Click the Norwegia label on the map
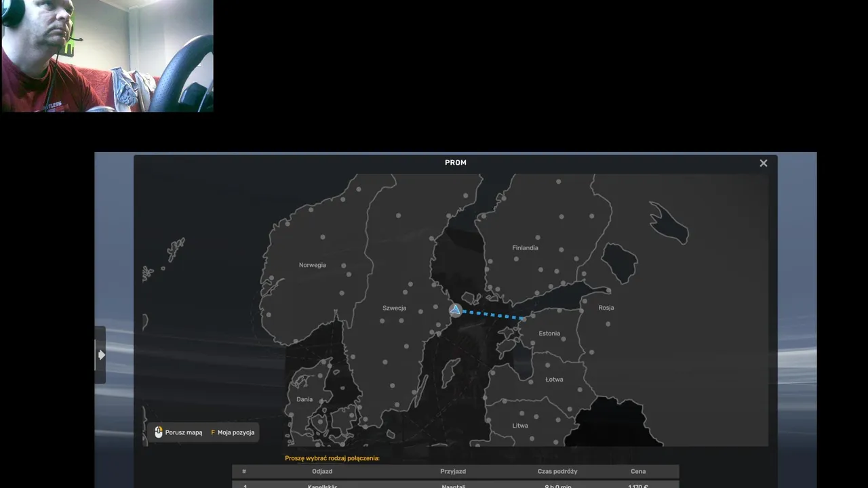This screenshot has height=488, width=868. pyautogui.click(x=313, y=265)
